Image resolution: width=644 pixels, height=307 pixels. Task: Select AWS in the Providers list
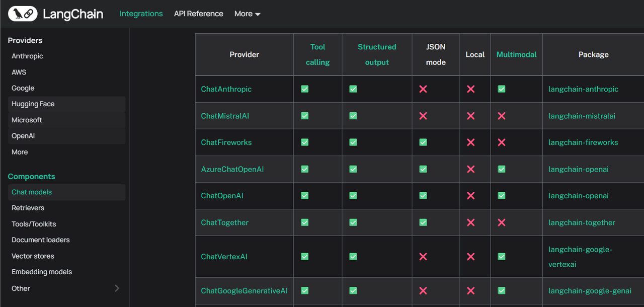point(19,72)
